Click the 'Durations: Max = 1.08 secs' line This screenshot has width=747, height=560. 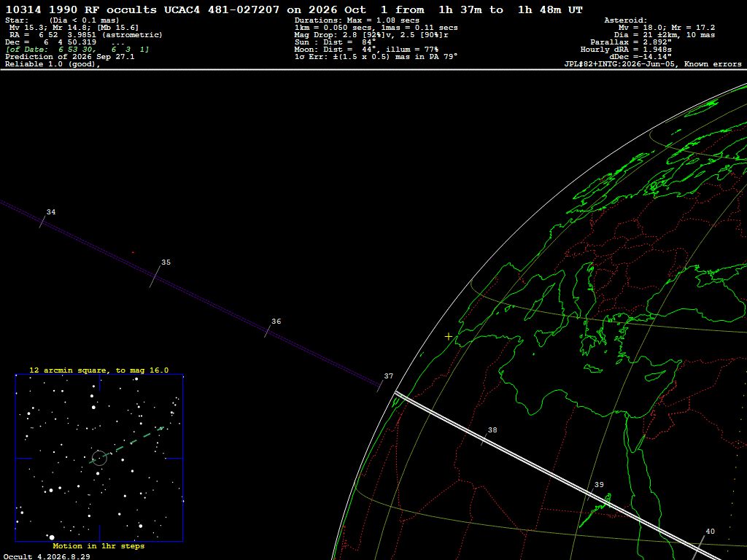357,20
